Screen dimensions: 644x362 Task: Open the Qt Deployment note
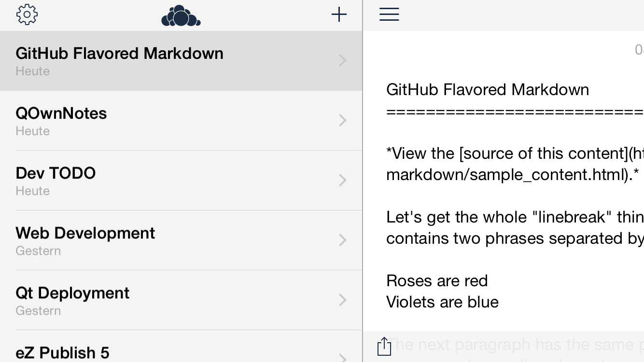(x=181, y=300)
